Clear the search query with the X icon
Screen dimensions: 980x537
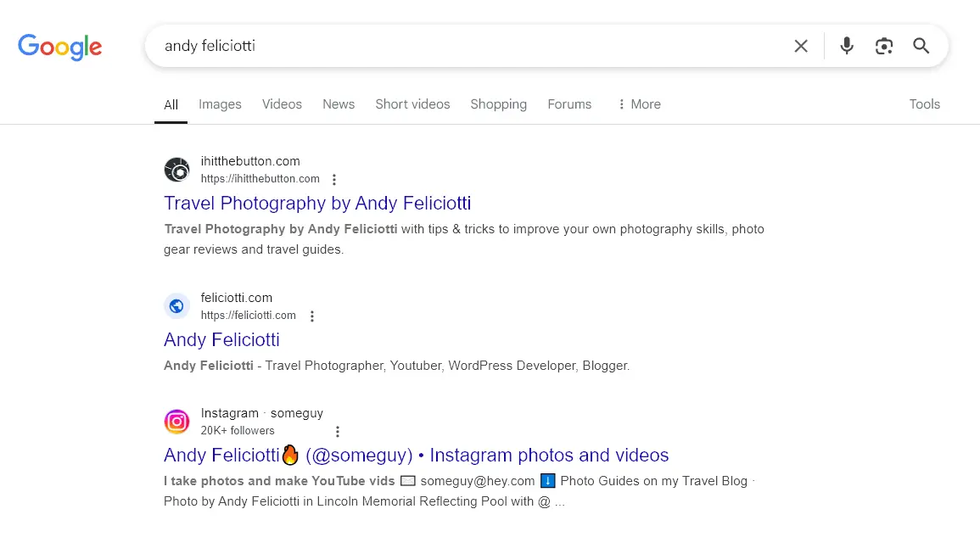click(x=801, y=46)
